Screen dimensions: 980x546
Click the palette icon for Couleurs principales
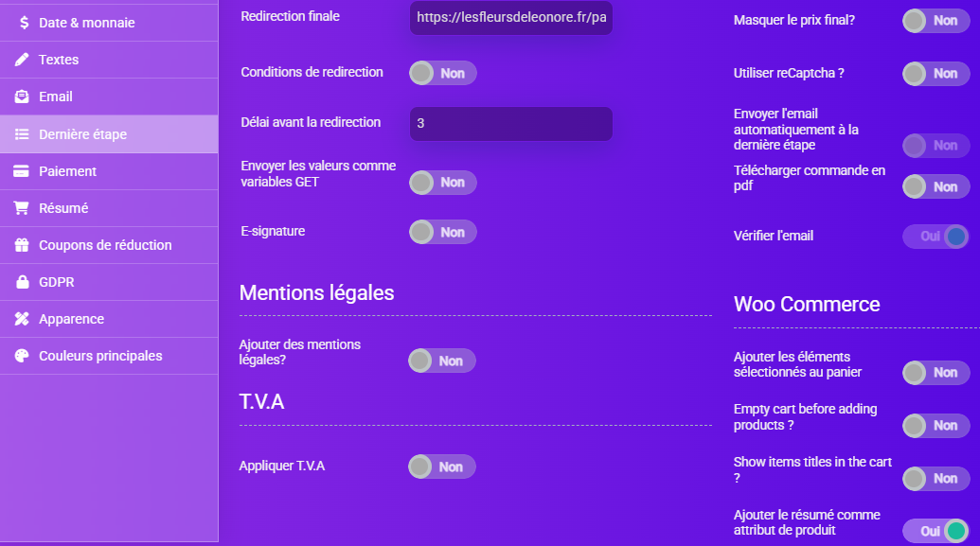[x=22, y=356]
